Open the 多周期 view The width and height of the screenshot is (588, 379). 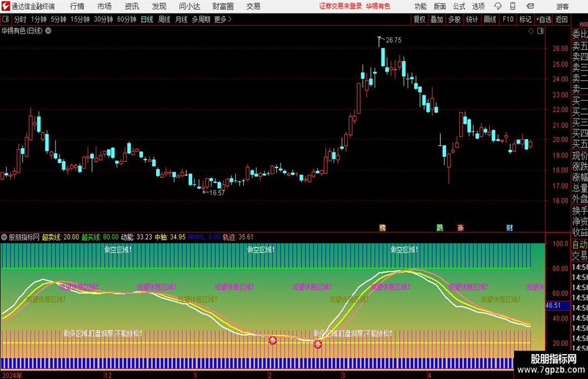coord(201,19)
